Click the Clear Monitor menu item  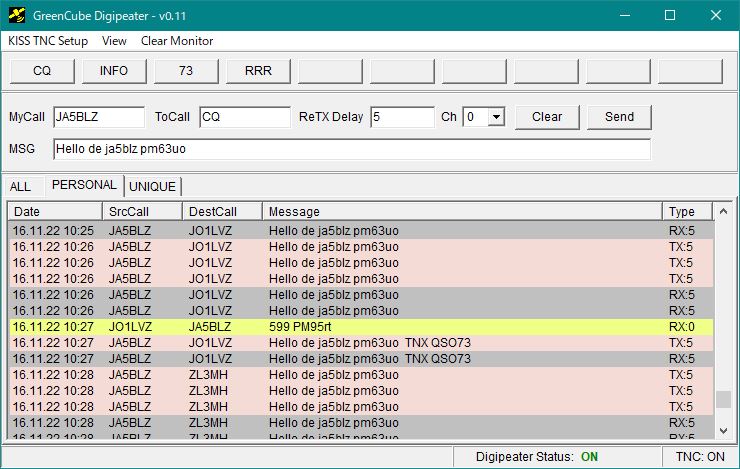[177, 41]
